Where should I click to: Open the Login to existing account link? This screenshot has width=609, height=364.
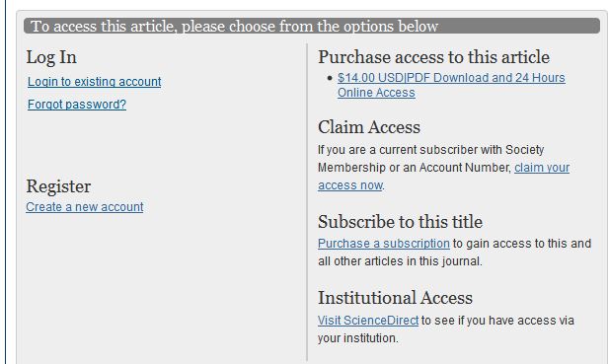point(94,82)
